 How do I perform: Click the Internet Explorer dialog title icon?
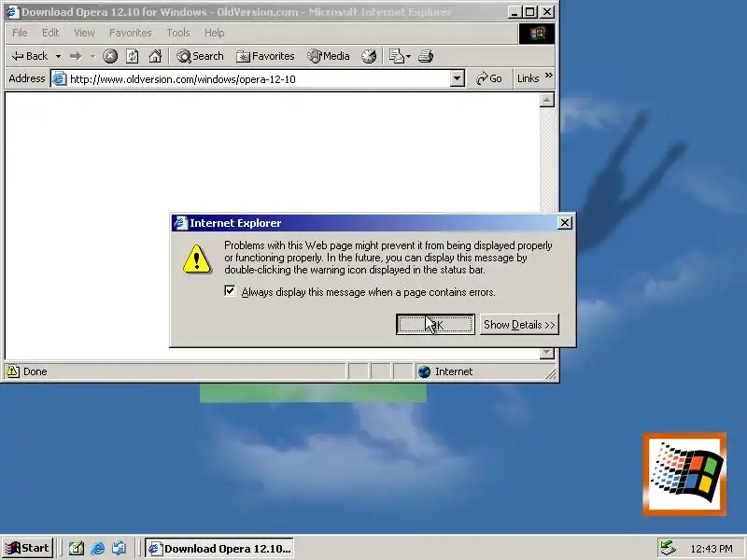[180, 223]
